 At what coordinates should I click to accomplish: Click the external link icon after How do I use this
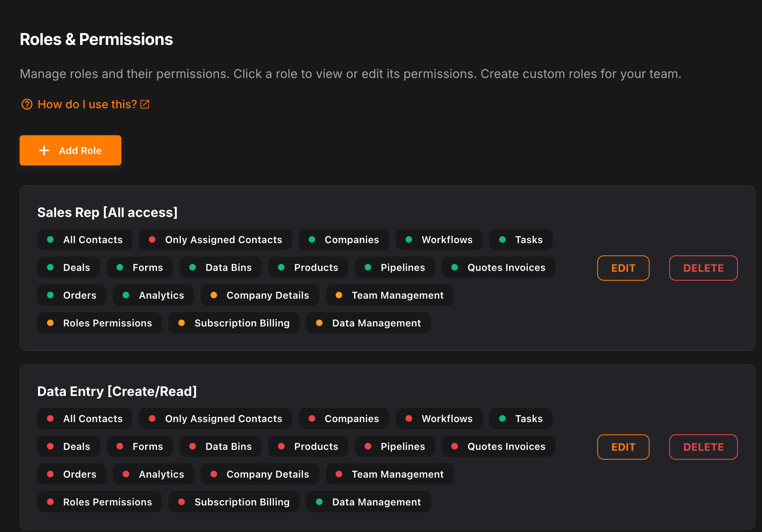pos(145,104)
